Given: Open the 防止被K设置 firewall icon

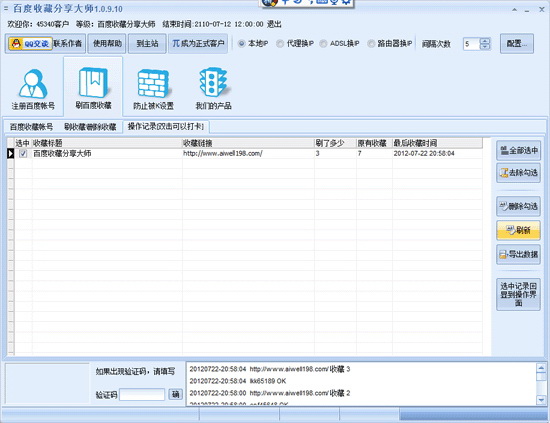Looking at the screenshot, I should point(153,89).
